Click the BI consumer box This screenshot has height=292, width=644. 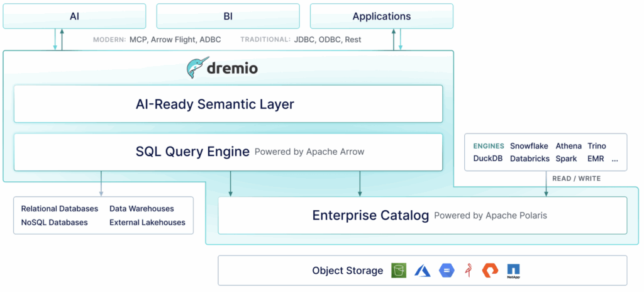pyautogui.click(x=228, y=16)
